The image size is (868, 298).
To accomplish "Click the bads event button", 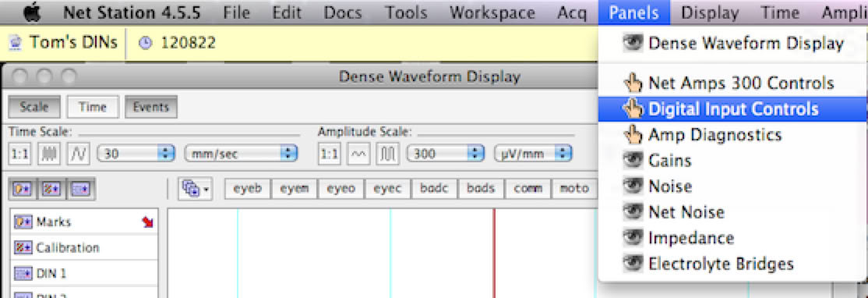I will [x=481, y=189].
